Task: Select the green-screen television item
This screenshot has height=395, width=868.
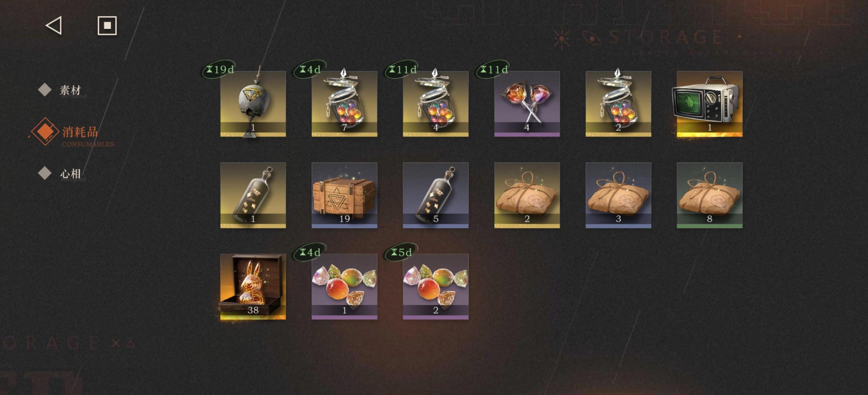Action: pos(709,104)
